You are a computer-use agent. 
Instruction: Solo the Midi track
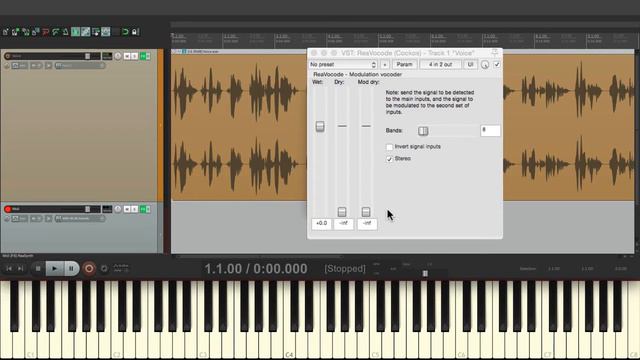[134, 209]
